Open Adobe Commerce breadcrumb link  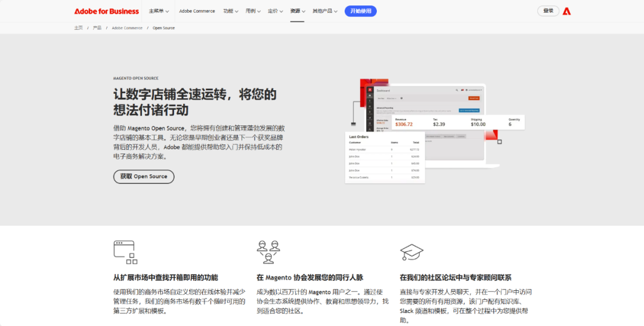pos(127,28)
